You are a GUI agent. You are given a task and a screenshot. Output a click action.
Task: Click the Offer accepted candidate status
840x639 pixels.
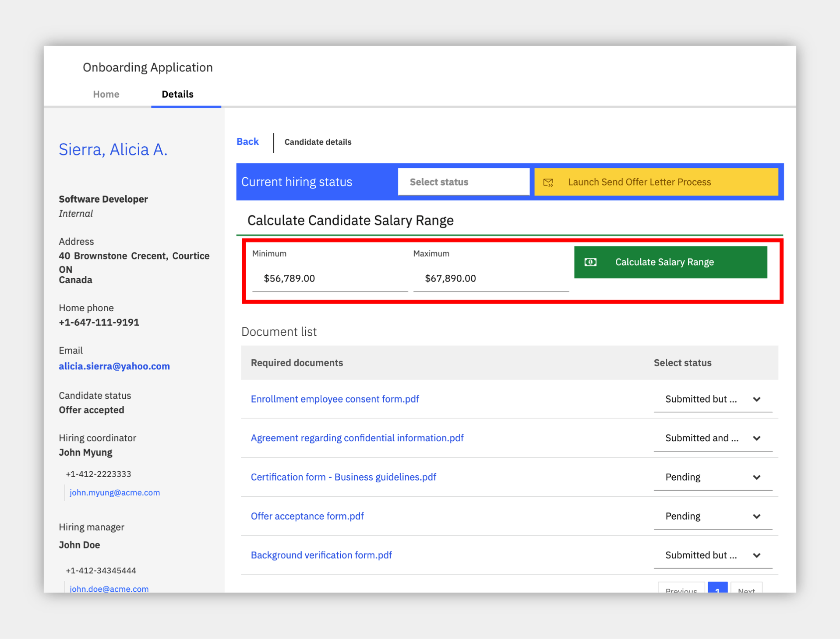tap(92, 410)
